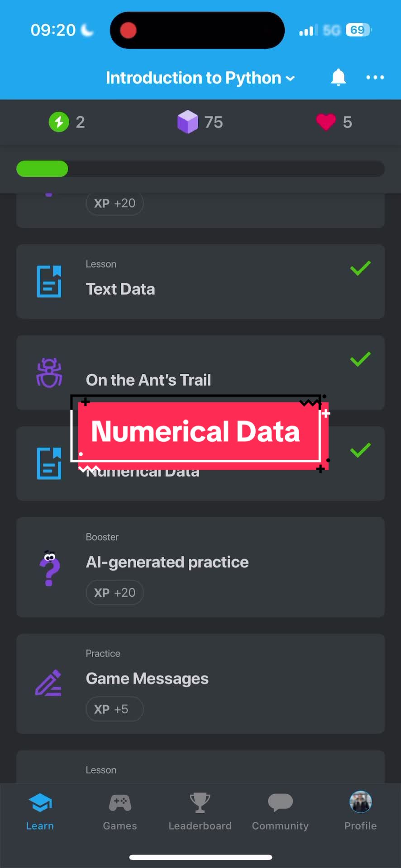This screenshot has width=401, height=868.
Task: Tap the green checkmark on Text Data
Action: pos(360,268)
